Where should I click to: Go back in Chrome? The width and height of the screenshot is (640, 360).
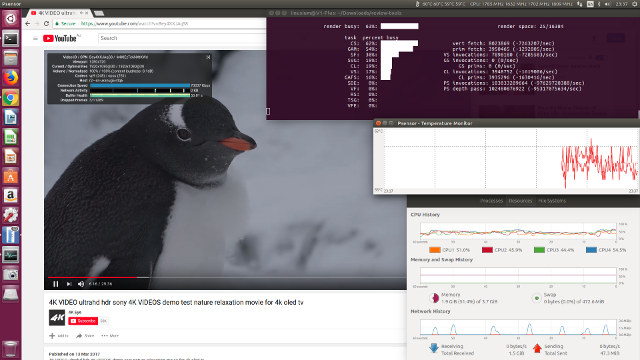click(28, 24)
